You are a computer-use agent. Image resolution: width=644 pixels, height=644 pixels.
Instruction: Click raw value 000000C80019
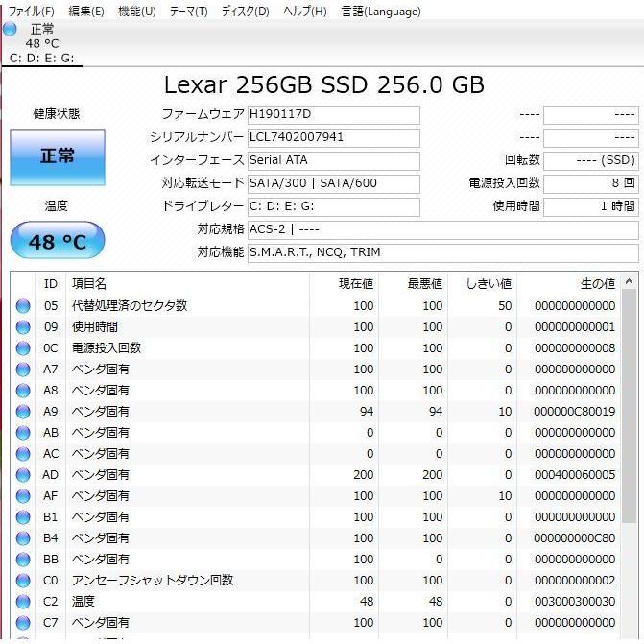[x=575, y=412]
